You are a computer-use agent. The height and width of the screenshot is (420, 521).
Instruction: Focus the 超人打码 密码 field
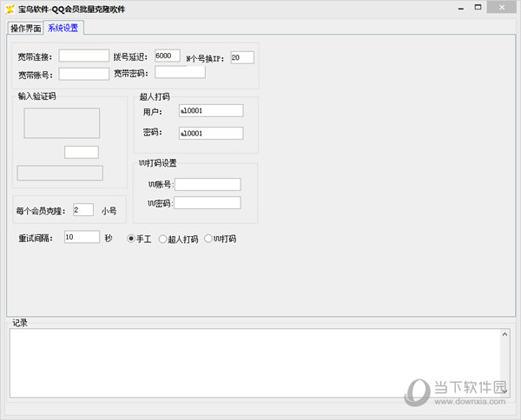pyautogui.click(x=210, y=134)
